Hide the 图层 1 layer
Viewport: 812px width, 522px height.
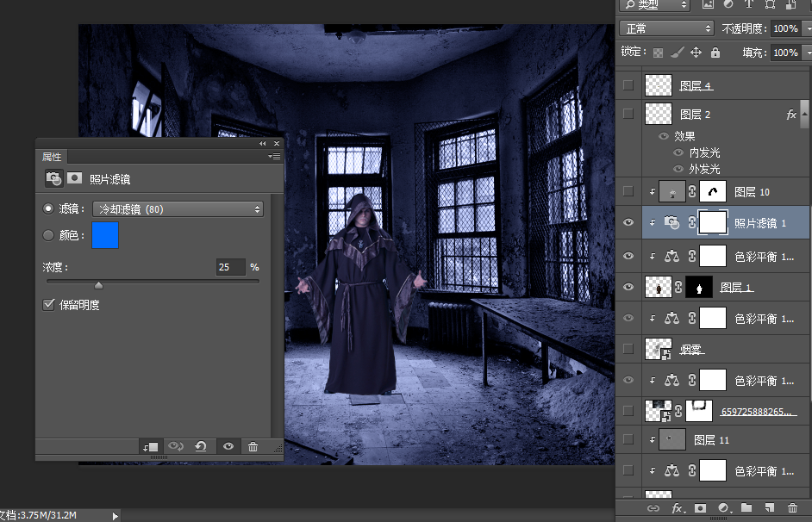tap(628, 287)
